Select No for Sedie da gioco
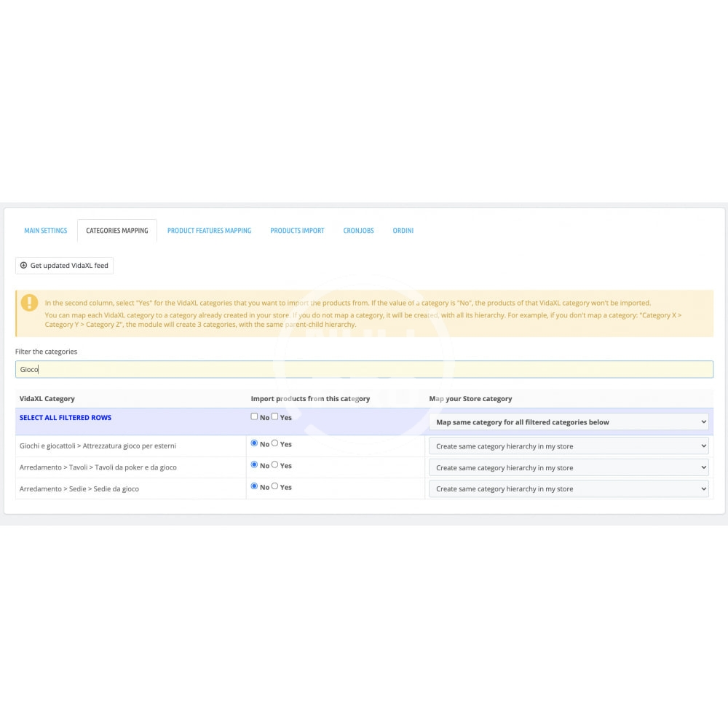The height and width of the screenshot is (728, 728). [254, 486]
